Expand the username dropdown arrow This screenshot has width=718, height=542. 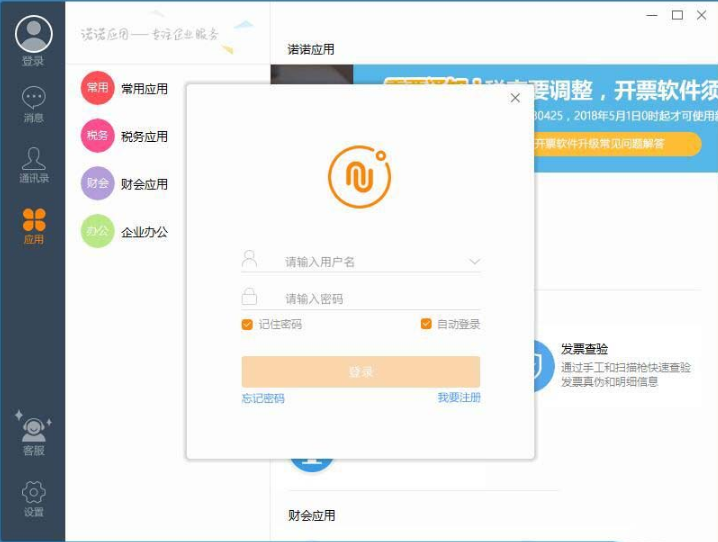click(474, 262)
